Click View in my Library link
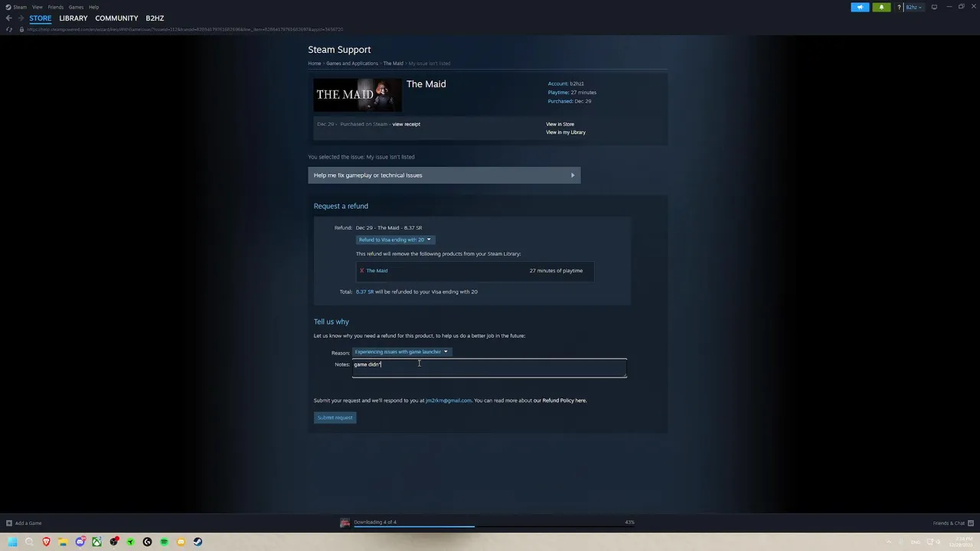The width and height of the screenshot is (980, 551). click(566, 132)
